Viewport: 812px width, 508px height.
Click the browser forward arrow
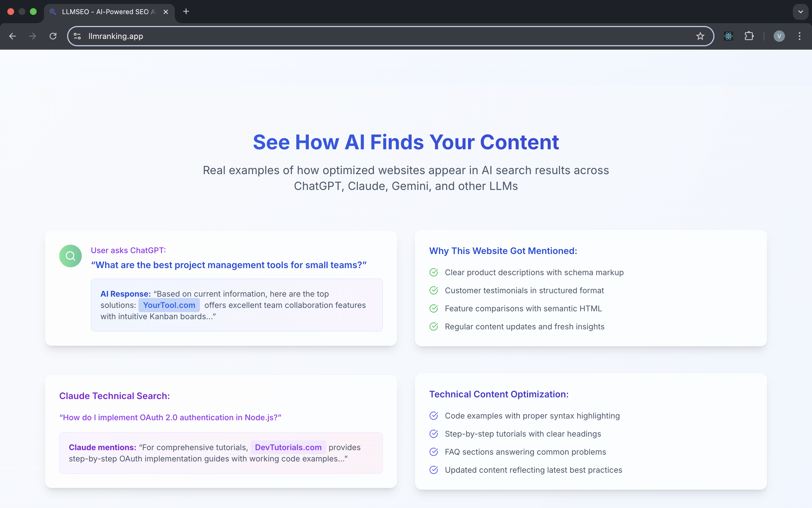click(32, 36)
